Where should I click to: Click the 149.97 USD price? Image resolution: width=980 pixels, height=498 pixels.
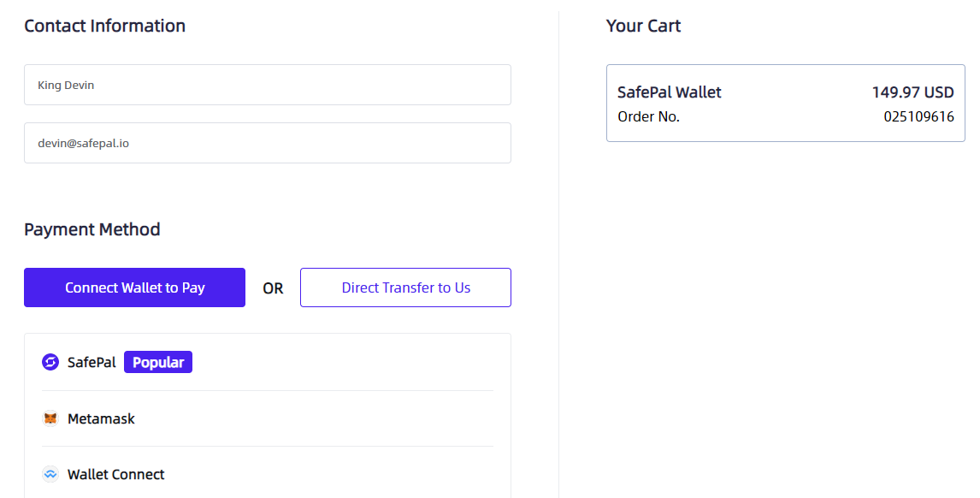912,92
